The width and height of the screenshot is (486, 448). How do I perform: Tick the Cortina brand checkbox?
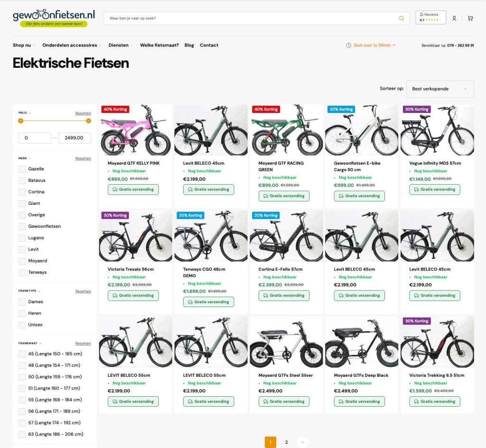(x=22, y=192)
